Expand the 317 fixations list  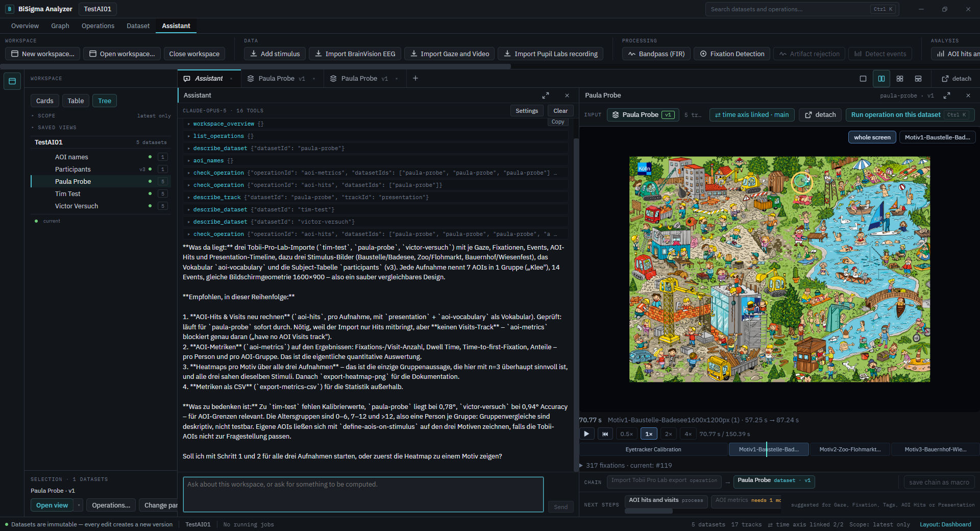[626, 466]
